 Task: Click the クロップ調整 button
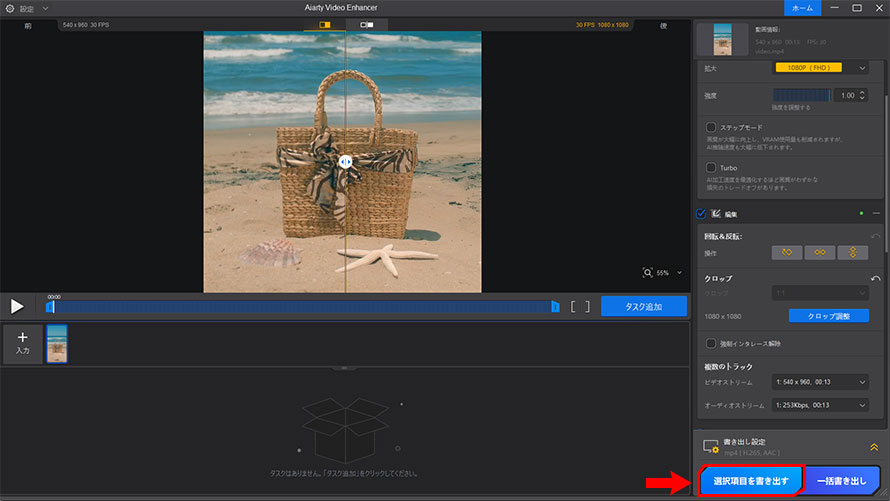tap(829, 316)
